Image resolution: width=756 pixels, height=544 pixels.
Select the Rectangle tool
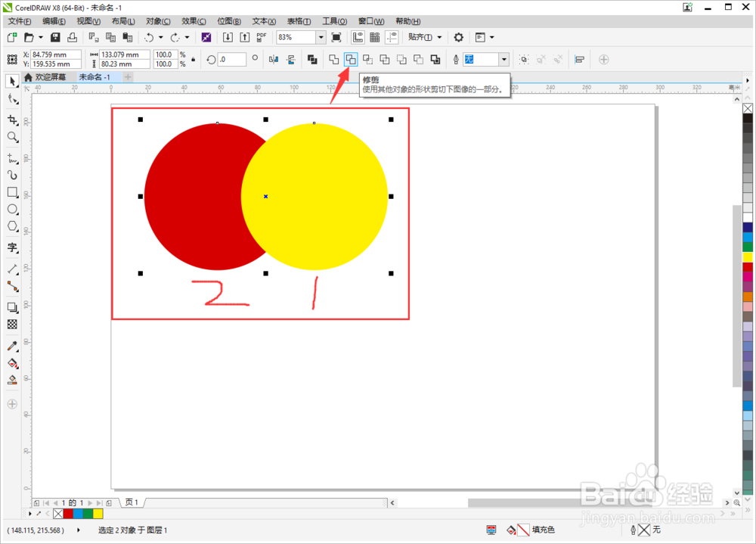click(x=13, y=192)
